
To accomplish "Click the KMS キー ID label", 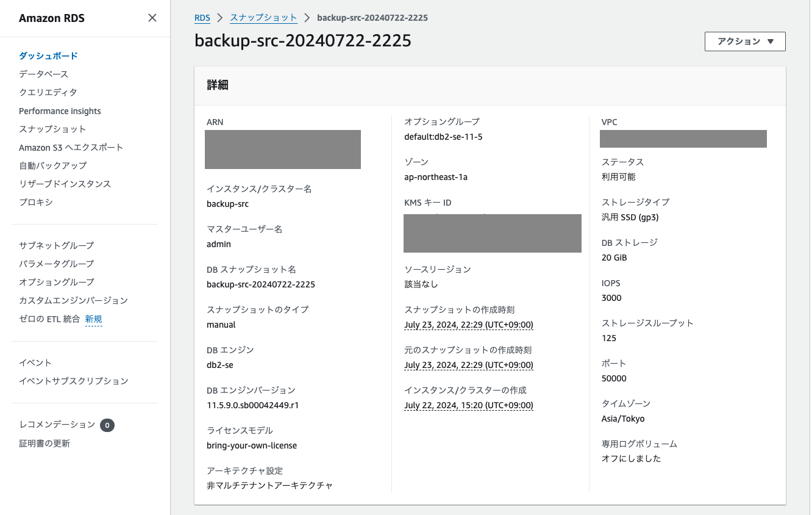I will tap(428, 203).
